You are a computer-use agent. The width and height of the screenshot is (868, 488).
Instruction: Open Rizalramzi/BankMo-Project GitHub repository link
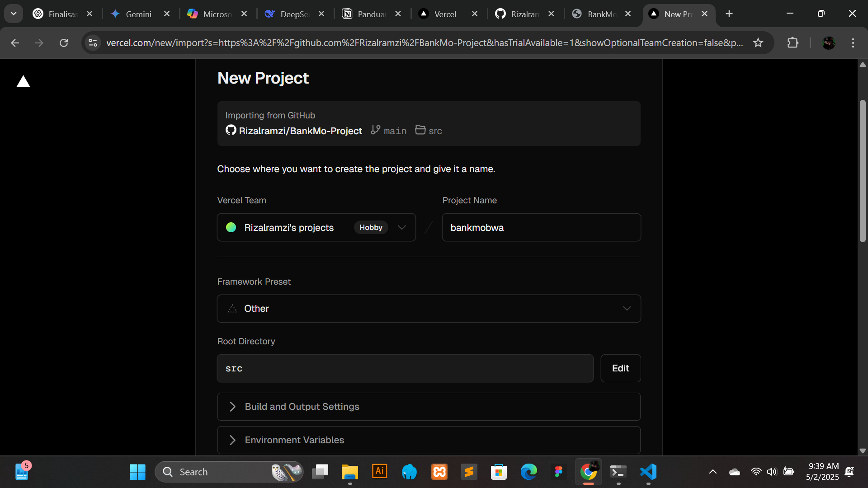pyautogui.click(x=294, y=131)
